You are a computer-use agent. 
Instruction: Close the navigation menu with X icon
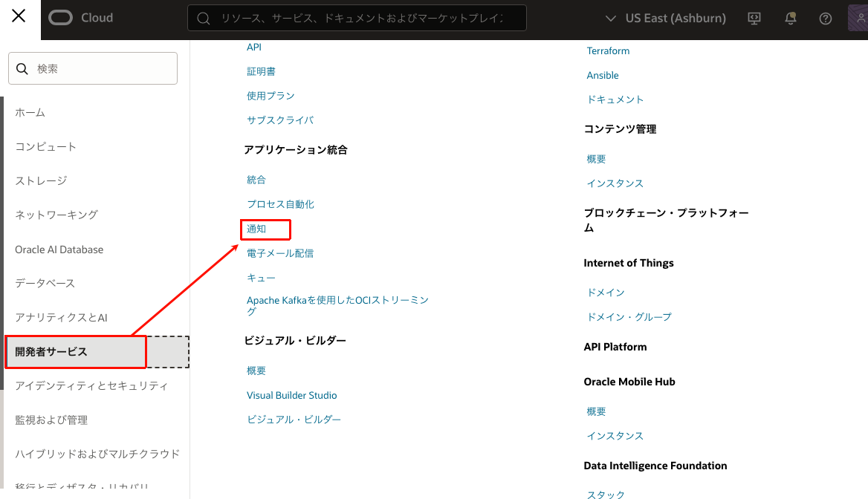coord(19,16)
